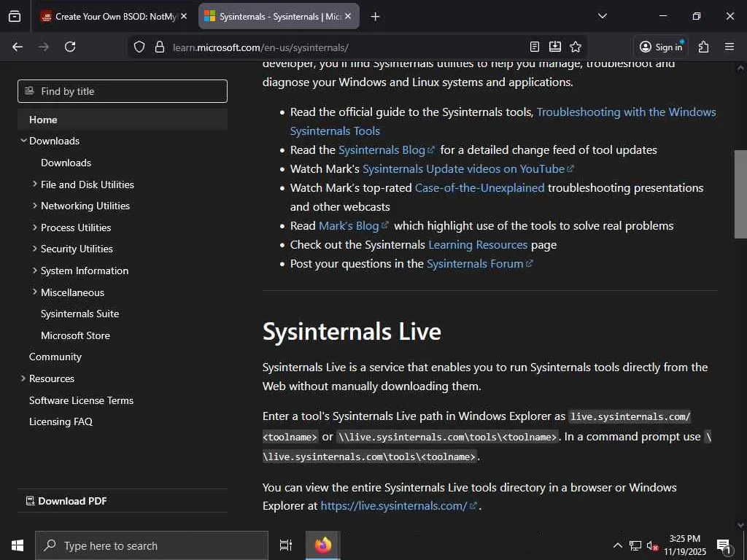Open Sysinternals Update videos on YouTube
This screenshot has height=560, width=747.
[468, 169]
